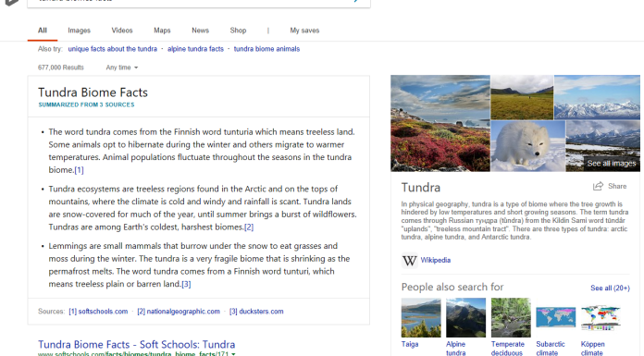Open citation [1] in facts summary
The height and width of the screenshot is (356, 644).
point(79,170)
